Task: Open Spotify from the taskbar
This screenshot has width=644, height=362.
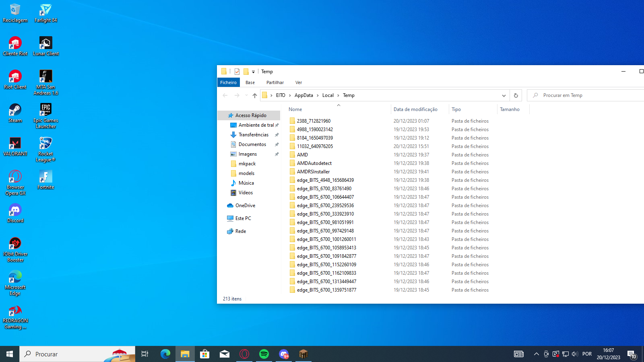Action: tap(264, 354)
